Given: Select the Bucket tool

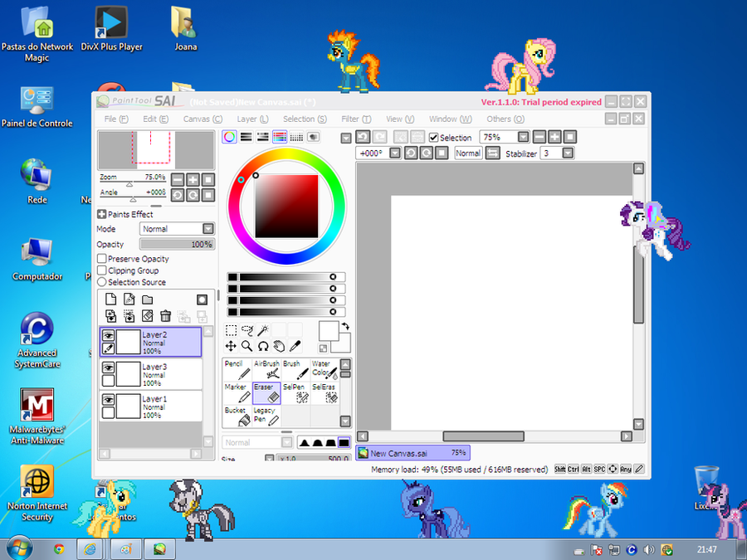Looking at the screenshot, I should 237,416.
